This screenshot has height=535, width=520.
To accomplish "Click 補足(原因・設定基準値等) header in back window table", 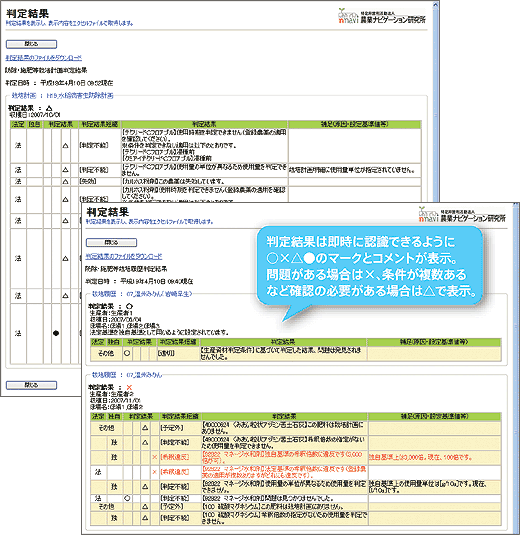I will pos(354,124).
